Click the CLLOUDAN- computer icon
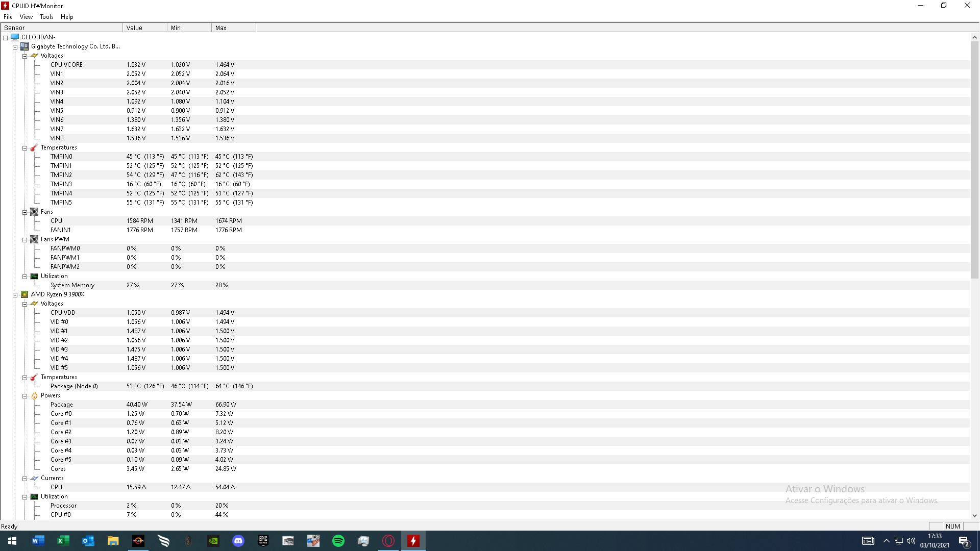The width and height of the screenshot is (980, 551). click(15, 37)
